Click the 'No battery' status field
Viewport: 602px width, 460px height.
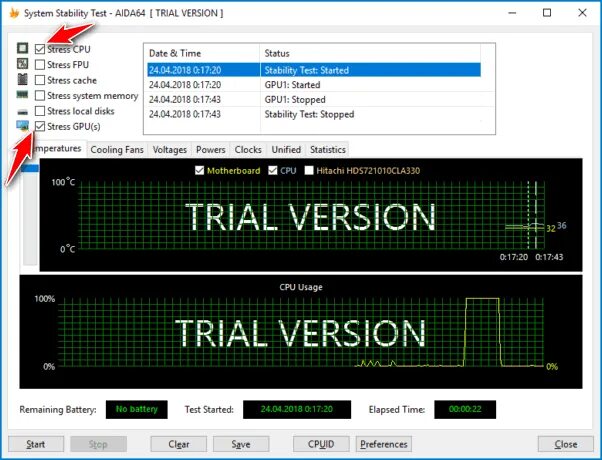137,409
